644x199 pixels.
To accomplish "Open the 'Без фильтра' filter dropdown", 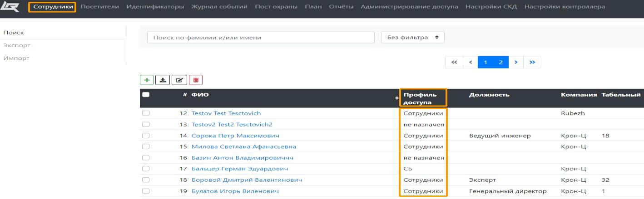I will 412,38.
